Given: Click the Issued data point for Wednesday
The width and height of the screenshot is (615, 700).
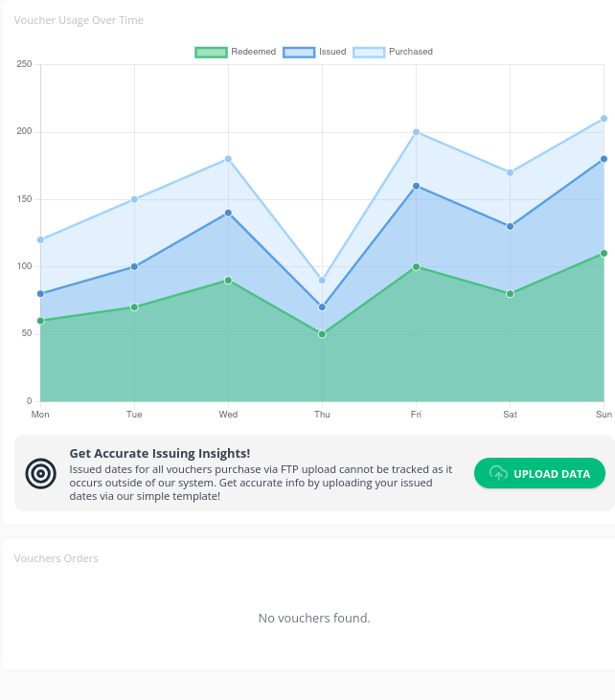Looking at the screenshot, I should coord(228,213).
